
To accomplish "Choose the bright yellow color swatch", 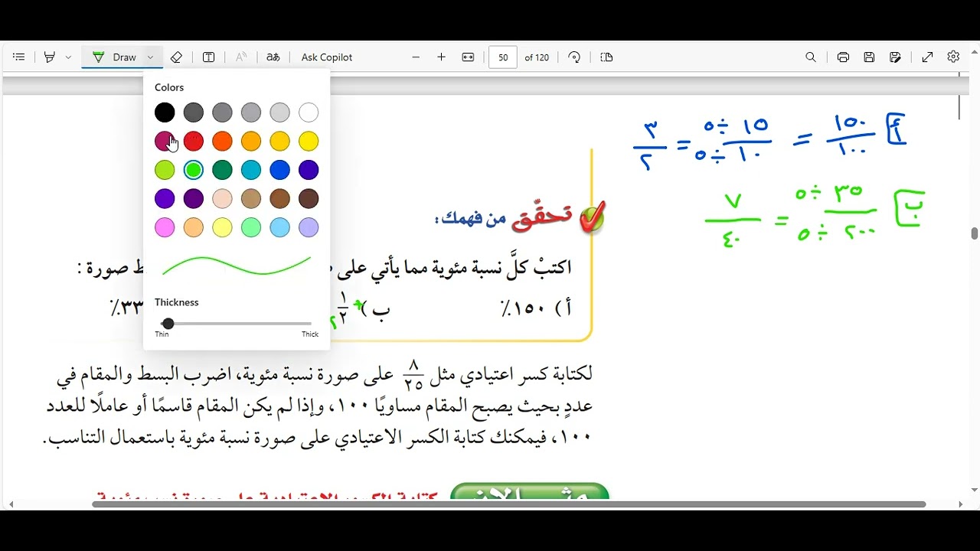I will point(309,142).
